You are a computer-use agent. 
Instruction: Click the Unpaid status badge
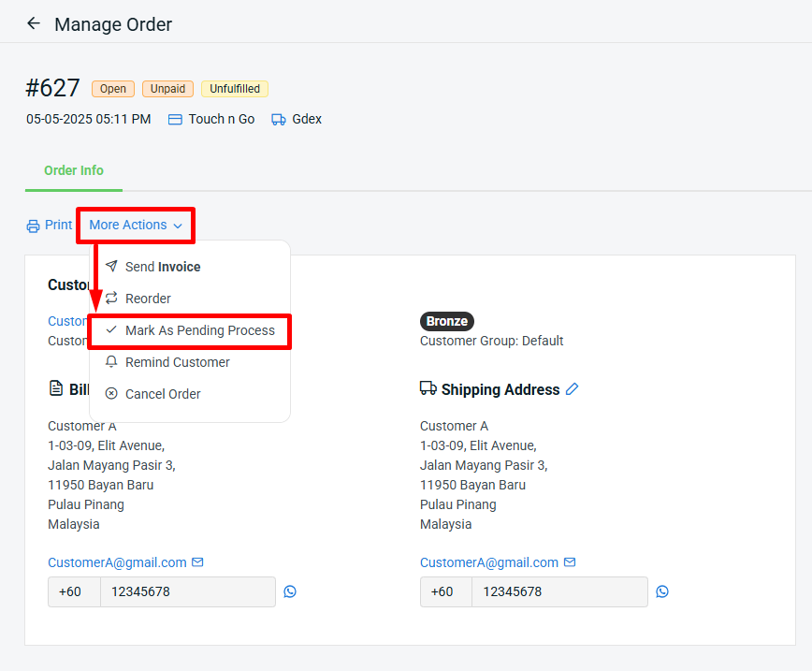(168, 89)
